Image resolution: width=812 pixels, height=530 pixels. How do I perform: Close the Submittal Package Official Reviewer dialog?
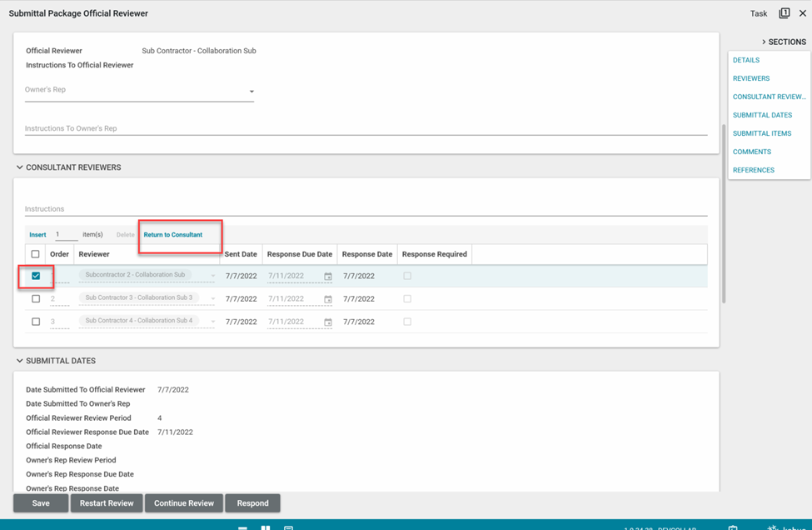[803, 13]
